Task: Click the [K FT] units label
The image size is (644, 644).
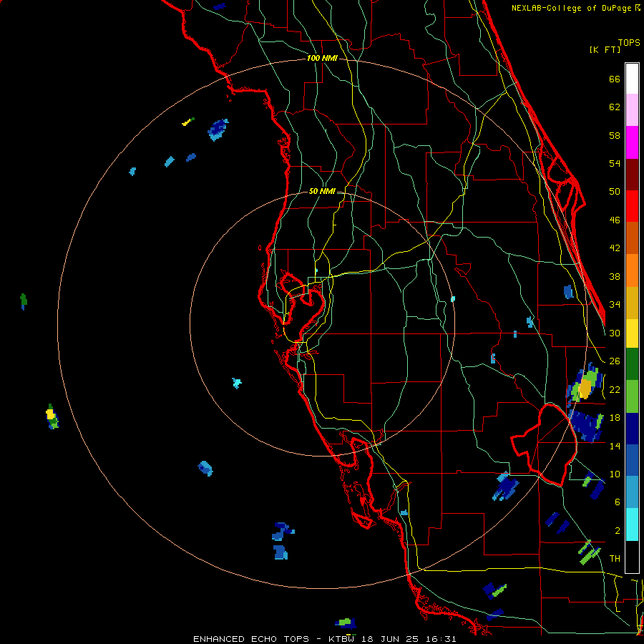Action: [x=605, y=50]
